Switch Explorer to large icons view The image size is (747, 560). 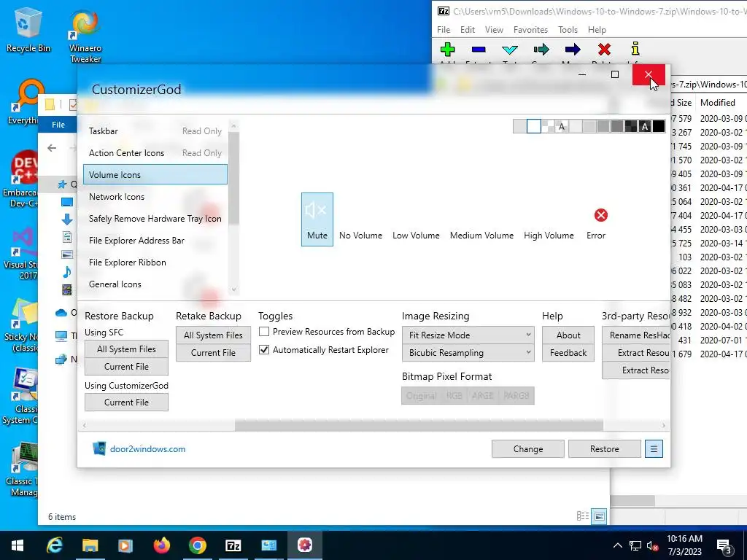pos(600,516)
